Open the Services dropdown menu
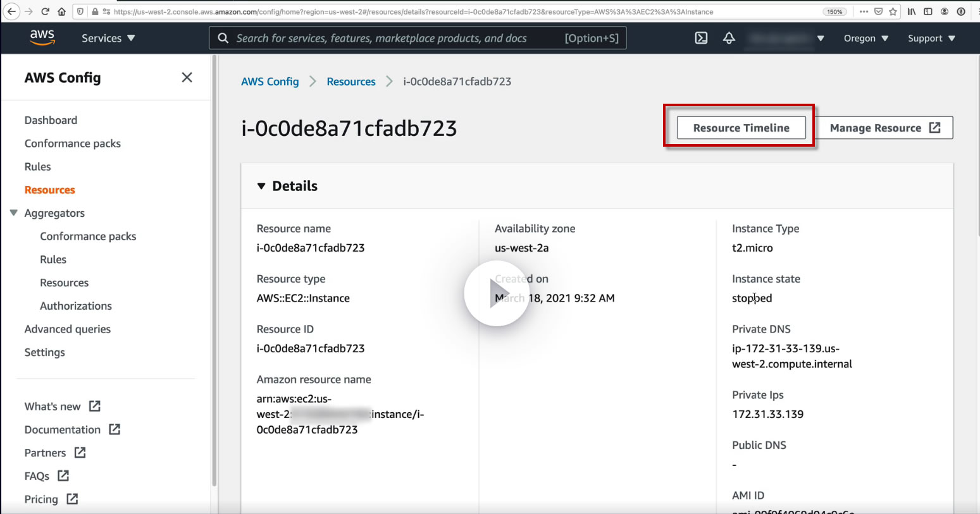The width and height of the screenshot is (980, 514). click(x=108, y=38)
